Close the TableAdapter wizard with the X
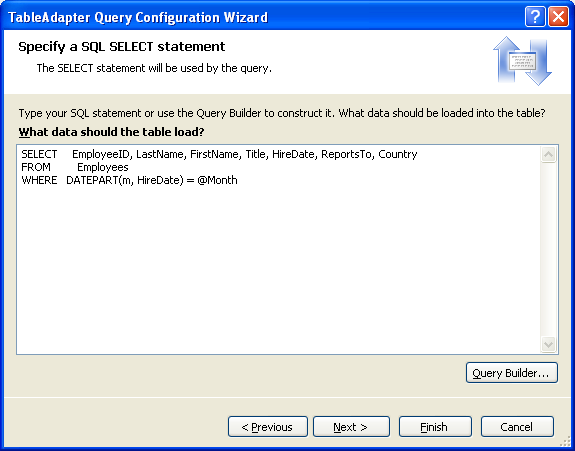The image size is (575, 451). tap(558, 17)
